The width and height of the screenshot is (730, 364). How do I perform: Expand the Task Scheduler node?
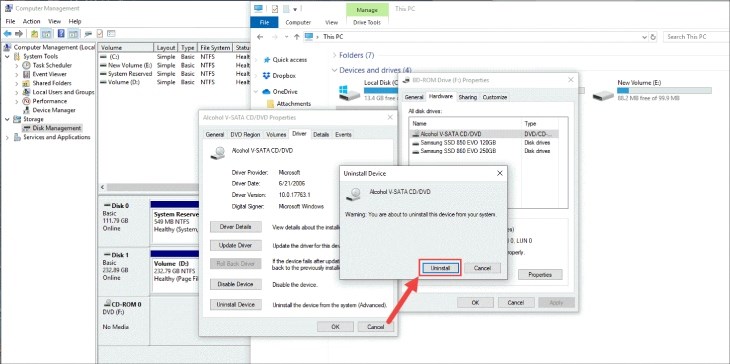point(17,65)
